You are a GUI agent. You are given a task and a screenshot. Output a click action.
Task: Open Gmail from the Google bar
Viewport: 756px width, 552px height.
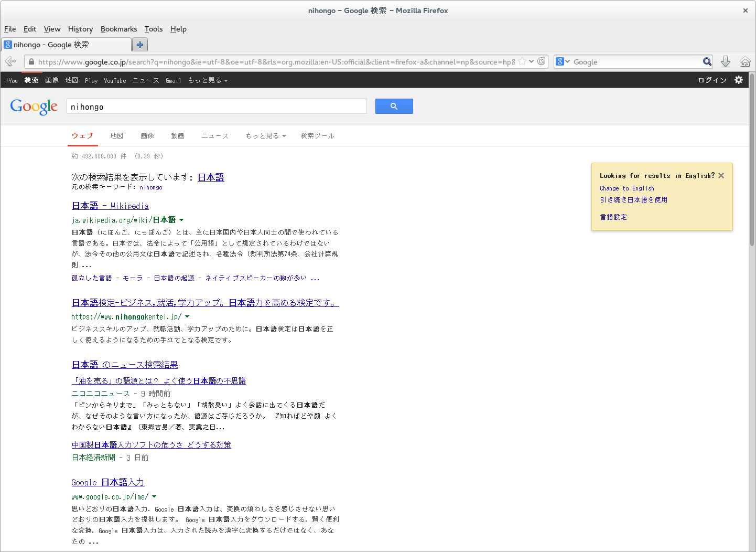(174, 80)
